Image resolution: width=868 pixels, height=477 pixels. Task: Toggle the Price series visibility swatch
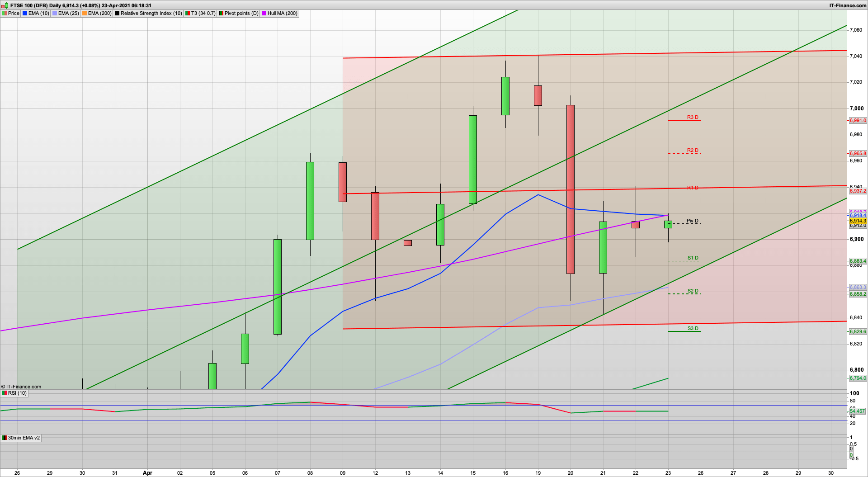[5, 13]
